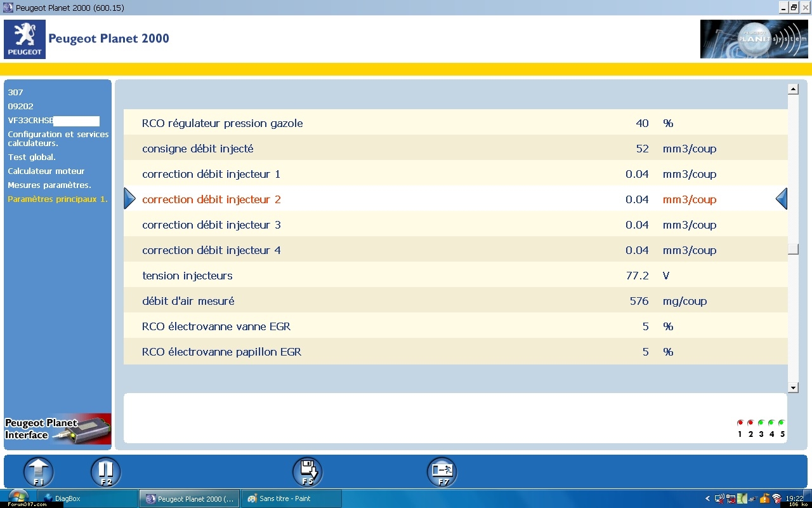This screenshot has width=812, height=508.
Task: Select 09202 entry in the sidebar
Action: tap(20, 107)
